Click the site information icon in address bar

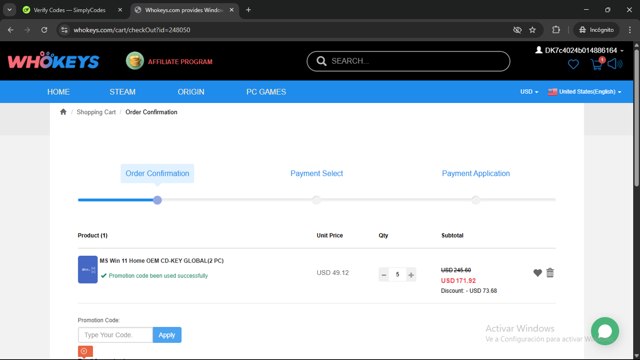64,30
